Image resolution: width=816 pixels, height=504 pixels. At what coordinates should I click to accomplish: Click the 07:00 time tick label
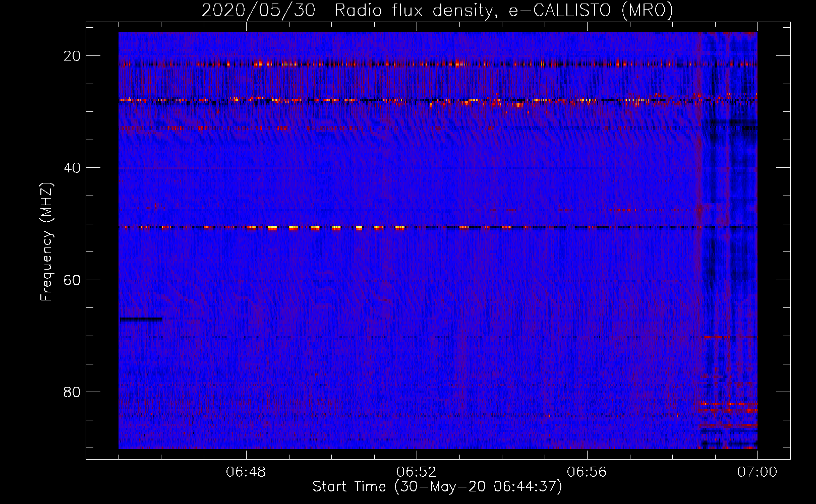757,472
